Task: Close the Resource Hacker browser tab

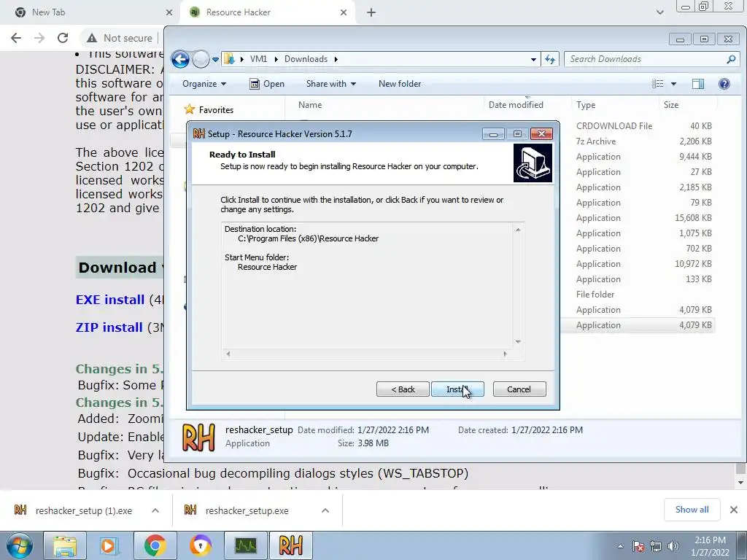Action: pos(344,13)
